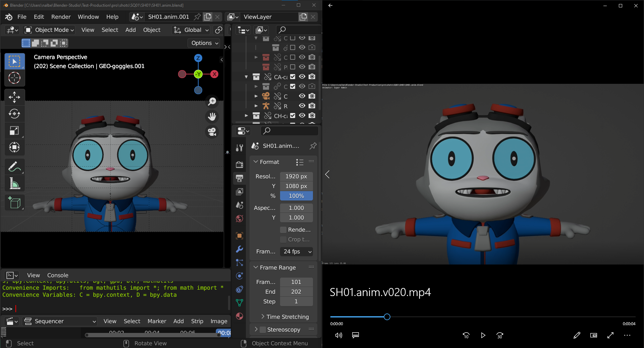Viewport: 644px width, 348px height.
Task: Select the Select Box tool in the viewport toolbar
Action: tap(14, 62)
